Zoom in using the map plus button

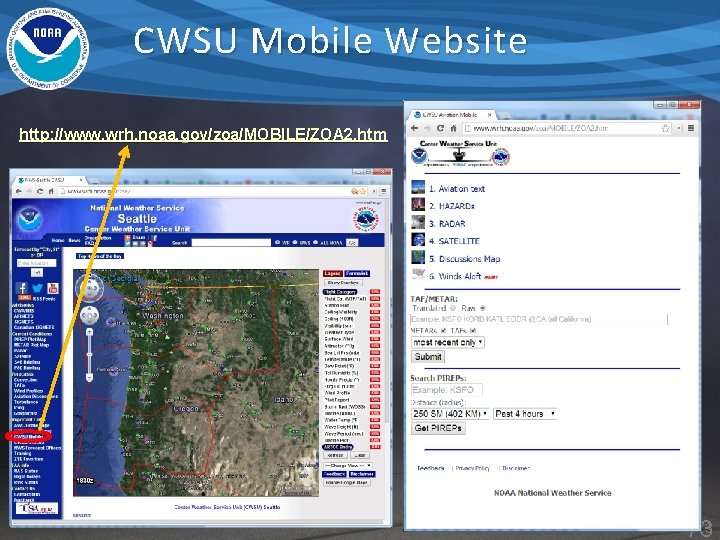[x=90, y=332]
